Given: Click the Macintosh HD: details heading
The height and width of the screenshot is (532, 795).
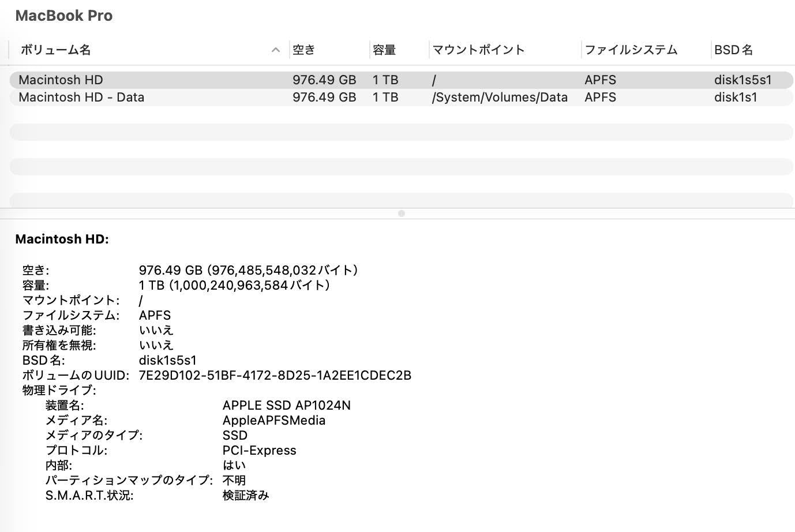Looking at the screenshot, I should coord(62,239).
